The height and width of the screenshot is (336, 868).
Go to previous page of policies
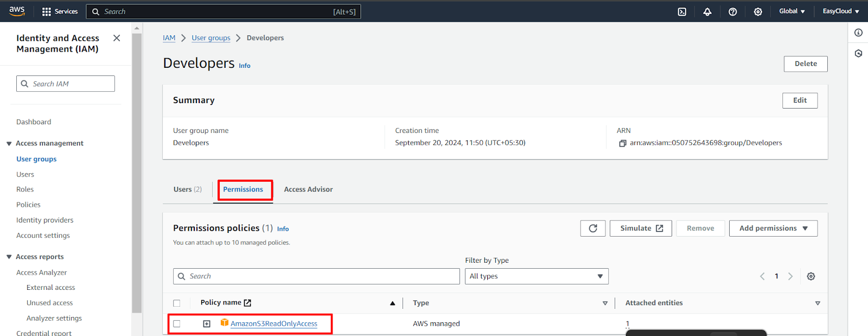pyautogui.click(x=762, y=276)
